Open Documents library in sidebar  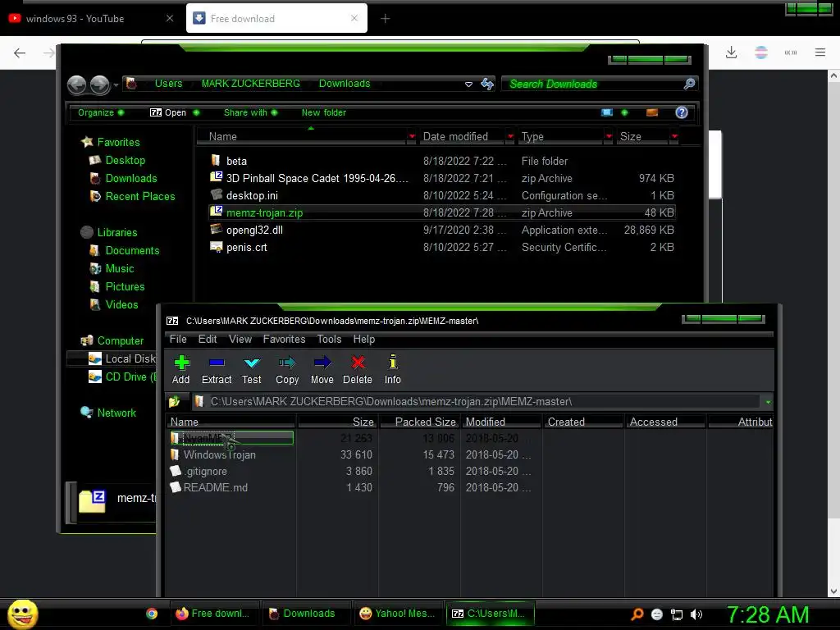click(132, 251)
